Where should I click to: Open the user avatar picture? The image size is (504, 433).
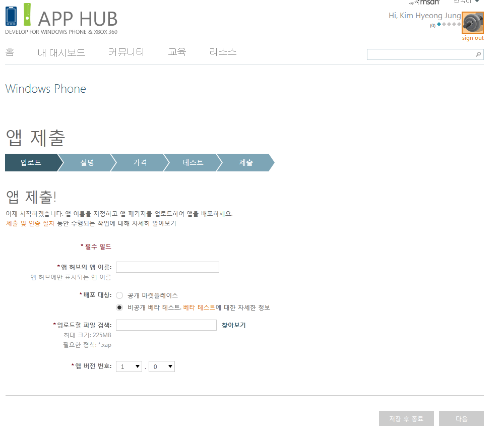click(x=473, y=23)
